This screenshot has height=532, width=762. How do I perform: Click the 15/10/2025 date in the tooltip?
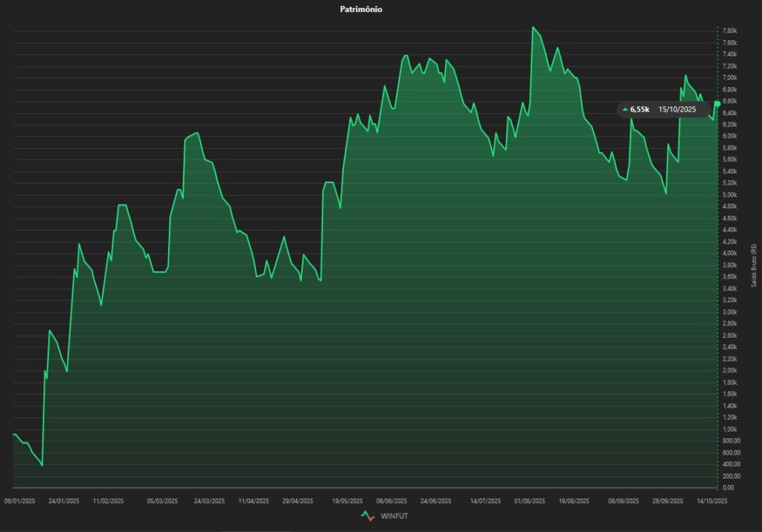tap(677, 109)
